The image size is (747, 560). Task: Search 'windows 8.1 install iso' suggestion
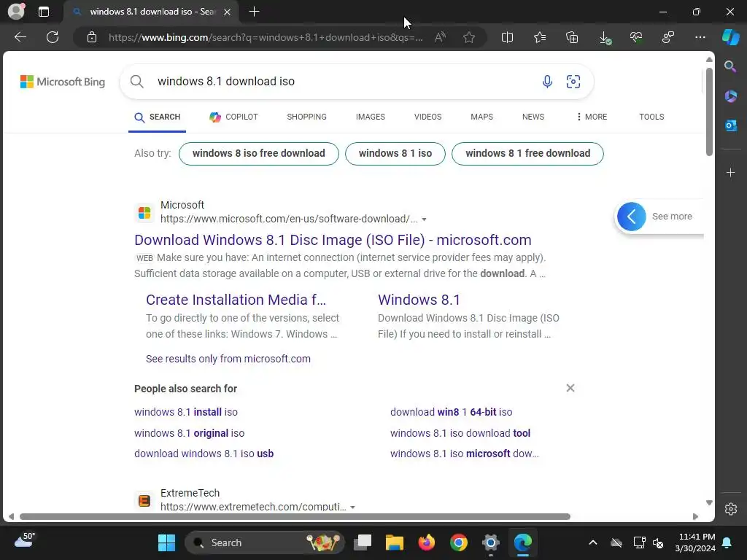186,412
